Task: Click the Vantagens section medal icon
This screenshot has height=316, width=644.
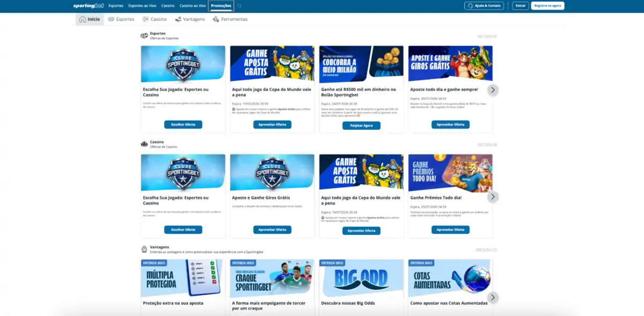Action: (x=144, y=249)
